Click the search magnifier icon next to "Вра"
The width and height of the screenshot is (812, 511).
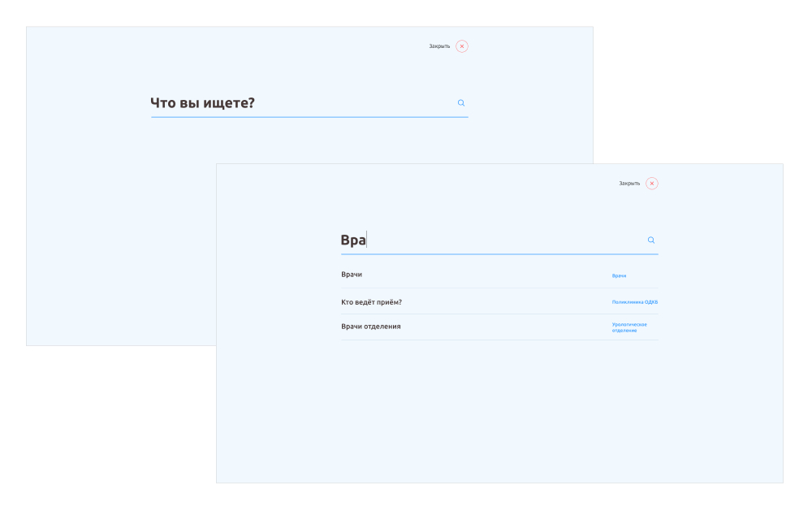point(651,240)
